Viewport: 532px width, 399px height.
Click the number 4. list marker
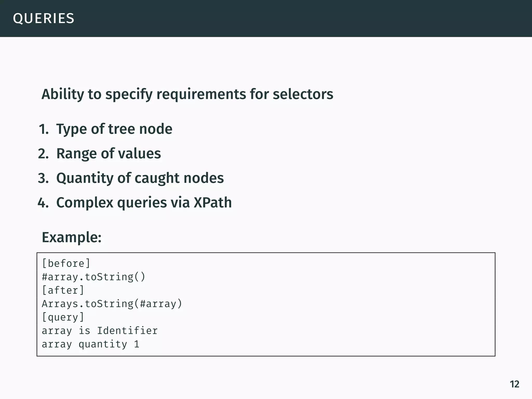[43, 203]
